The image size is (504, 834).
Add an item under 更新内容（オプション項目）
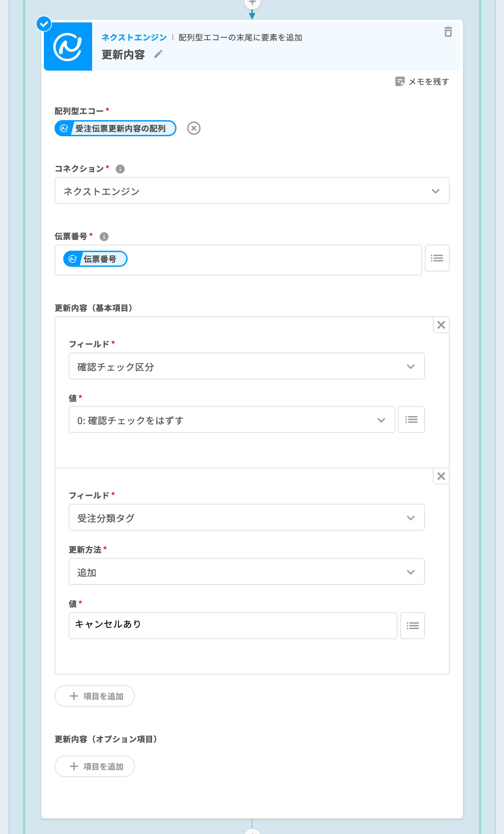click(95, 766)
